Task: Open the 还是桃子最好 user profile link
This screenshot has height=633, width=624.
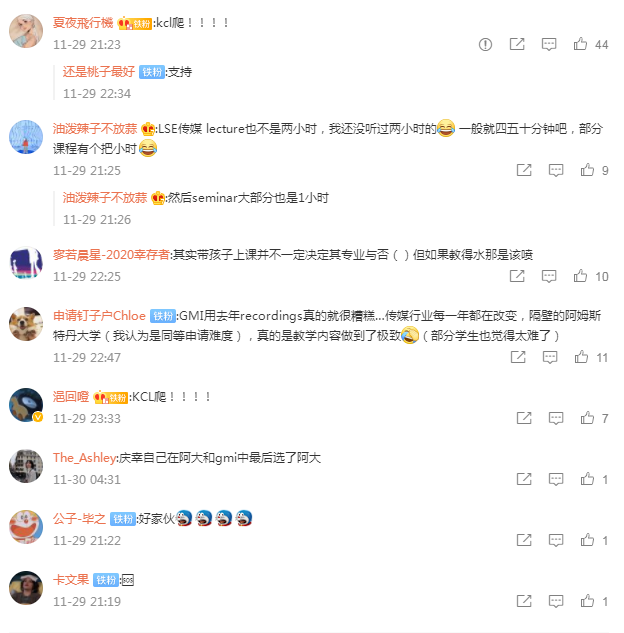Action: pos(99,72)
